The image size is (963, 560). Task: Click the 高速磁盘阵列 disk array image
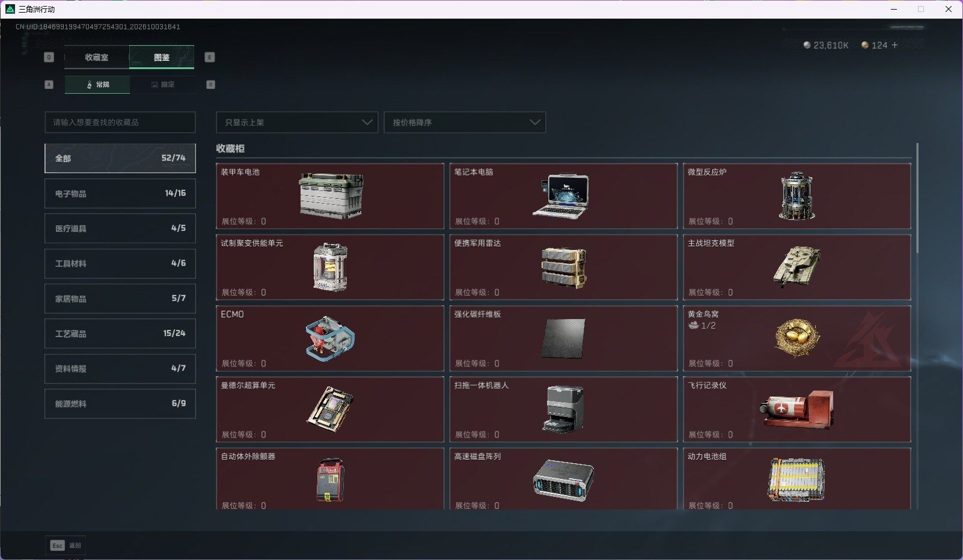click(563, 480)
